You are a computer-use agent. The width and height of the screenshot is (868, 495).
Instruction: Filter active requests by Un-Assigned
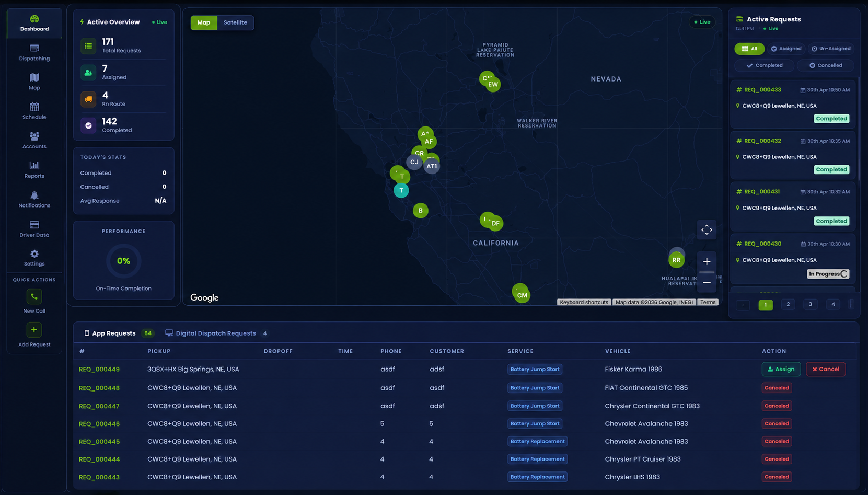(x=831, y=49)
